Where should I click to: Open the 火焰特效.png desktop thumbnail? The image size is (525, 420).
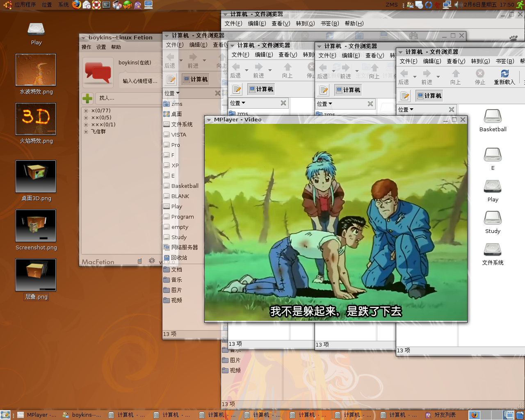[x=36, y=119]
